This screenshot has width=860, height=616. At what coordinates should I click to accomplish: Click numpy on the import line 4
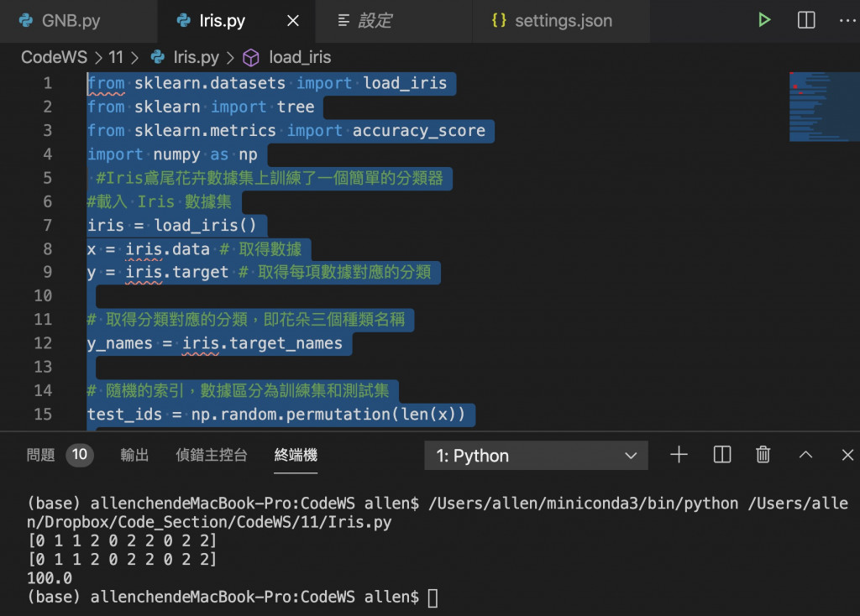coord(176,154)
